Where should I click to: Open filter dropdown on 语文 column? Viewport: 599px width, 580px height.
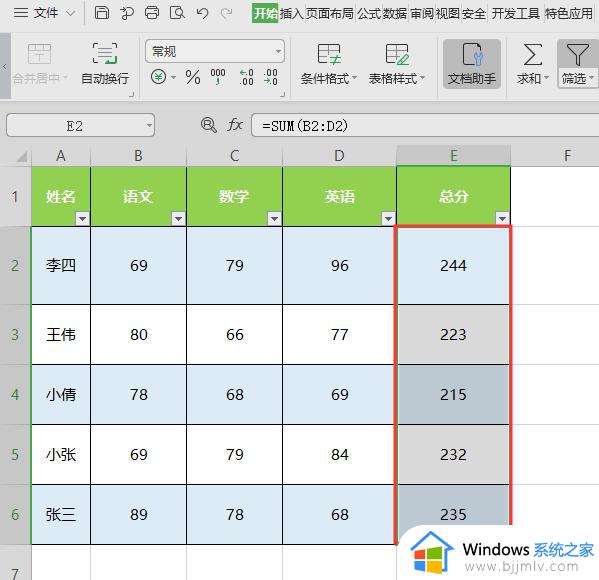tap(178, 219)
